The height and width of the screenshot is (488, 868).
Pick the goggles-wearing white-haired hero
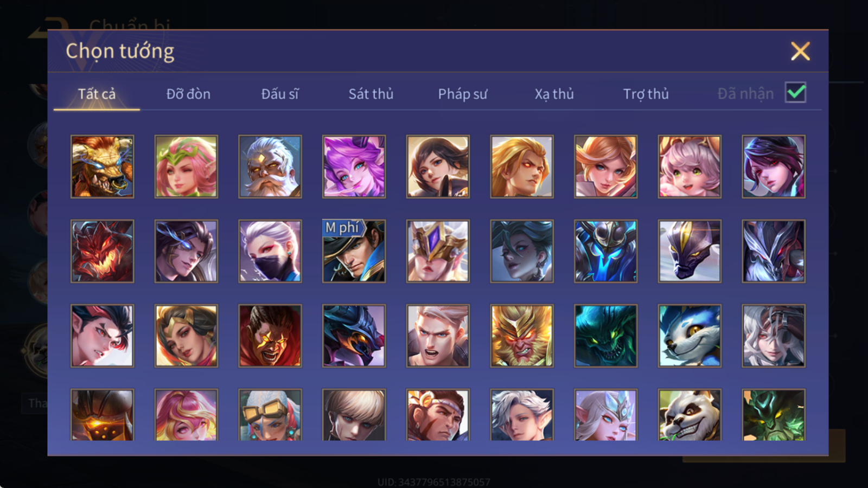click(x=270, y=415)
